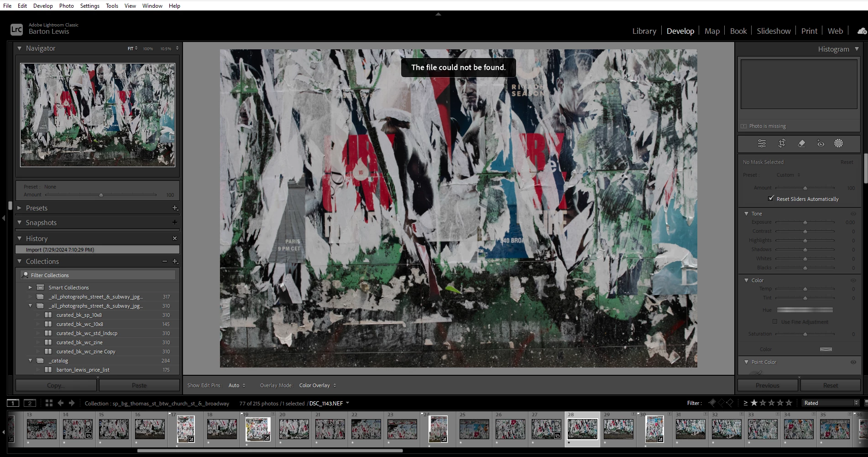Click the missing photo indicator icon

point(744,126)
